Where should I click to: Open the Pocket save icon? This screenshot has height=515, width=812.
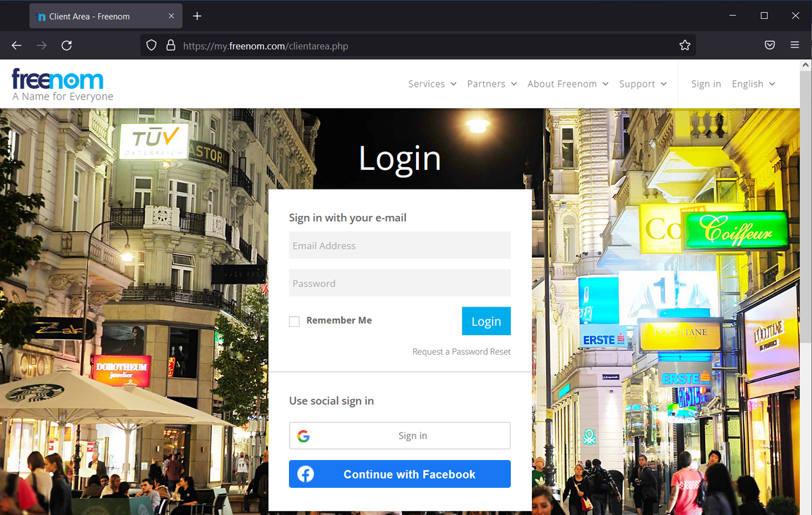[770, 45]
